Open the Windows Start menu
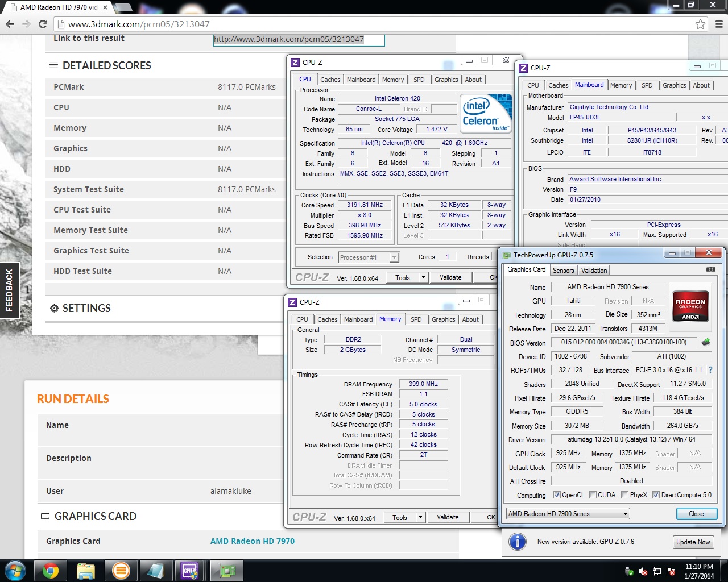This screenshot has width=728, height=582. (15, 571)
